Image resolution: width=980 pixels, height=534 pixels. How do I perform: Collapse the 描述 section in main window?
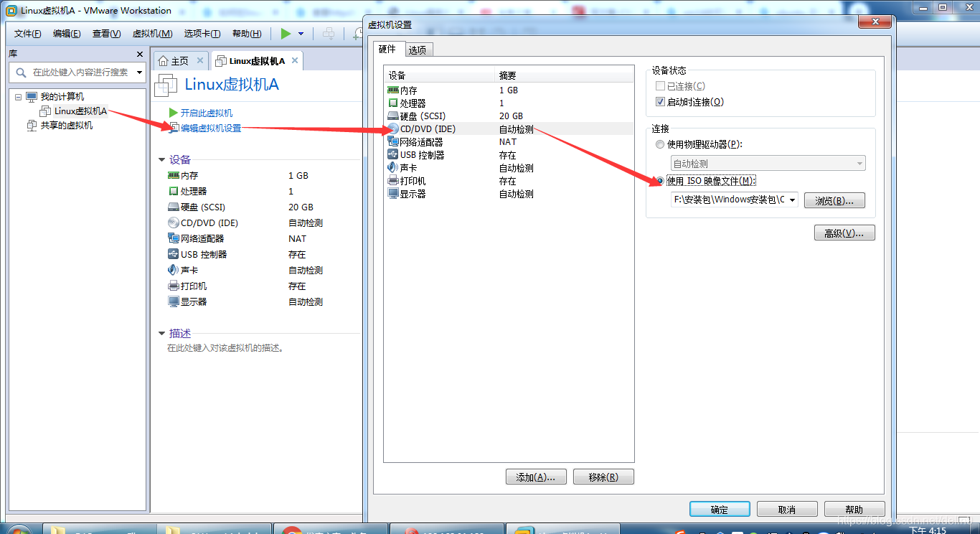[x=161, y=334]
